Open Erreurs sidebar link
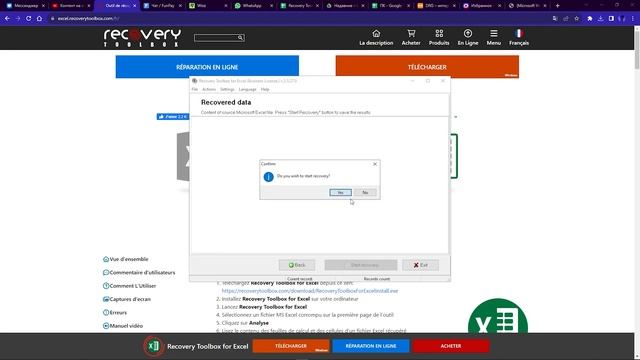Viewport: 640px width, 360px height. coord(118,313)
